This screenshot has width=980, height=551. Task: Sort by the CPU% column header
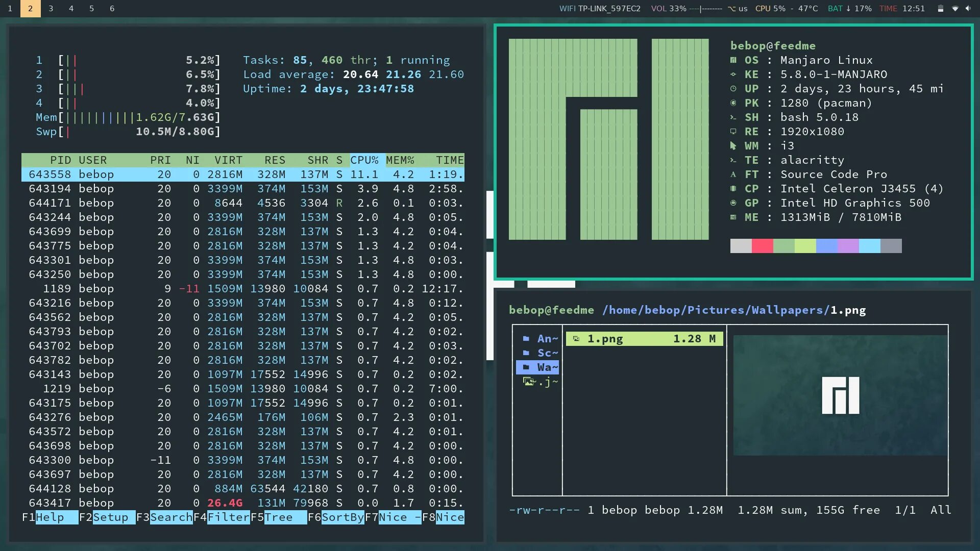point(364,160)
